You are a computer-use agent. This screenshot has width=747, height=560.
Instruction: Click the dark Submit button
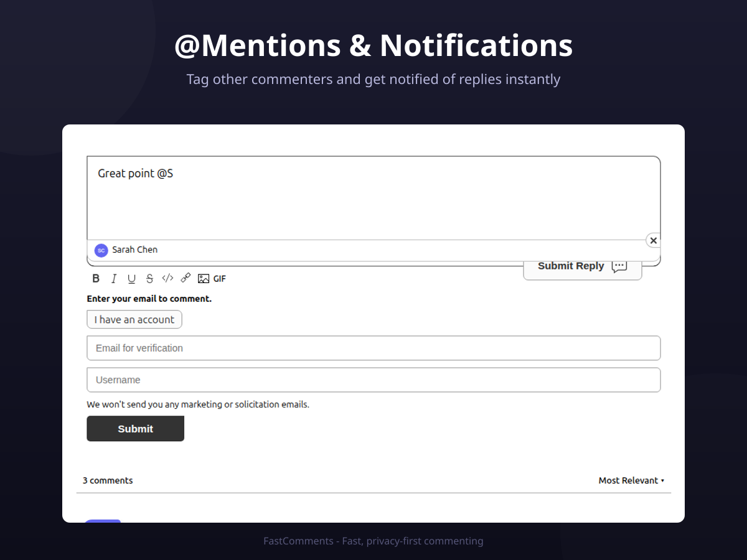click(135, 429)
